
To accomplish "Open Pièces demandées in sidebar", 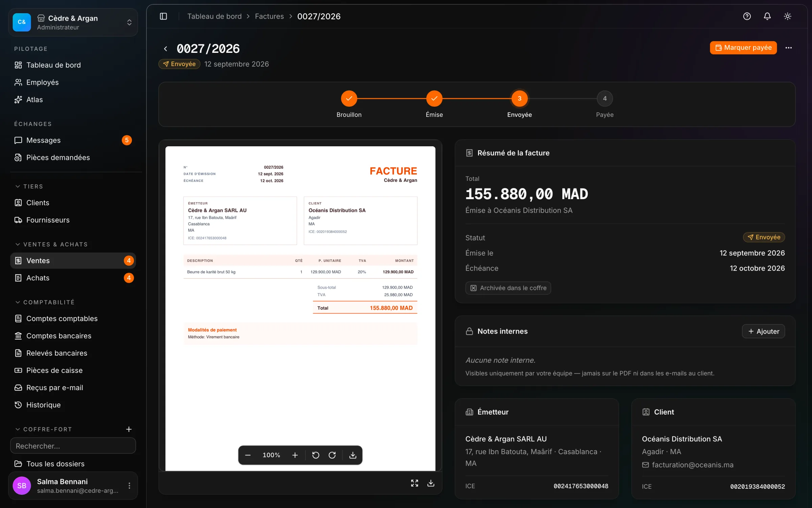I will [x=73, y=157].
